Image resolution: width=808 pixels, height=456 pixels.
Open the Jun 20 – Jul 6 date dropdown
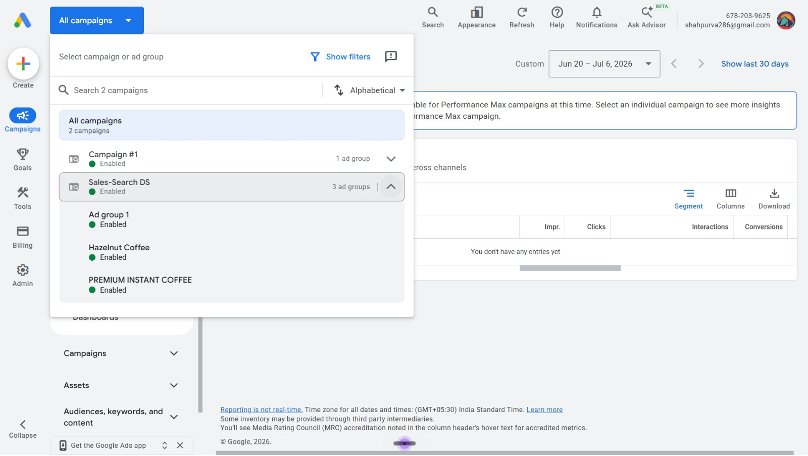click(604, 64)
